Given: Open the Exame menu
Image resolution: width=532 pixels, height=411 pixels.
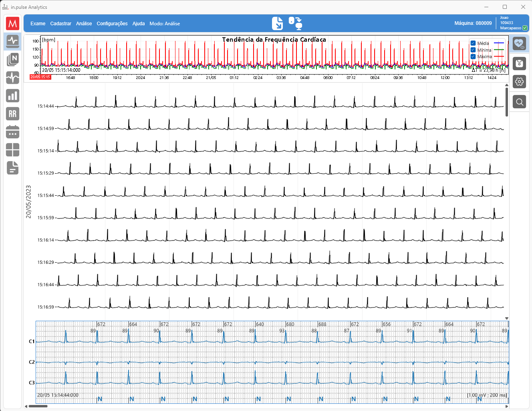Looking at the screenshot, I should pos(38,23).
